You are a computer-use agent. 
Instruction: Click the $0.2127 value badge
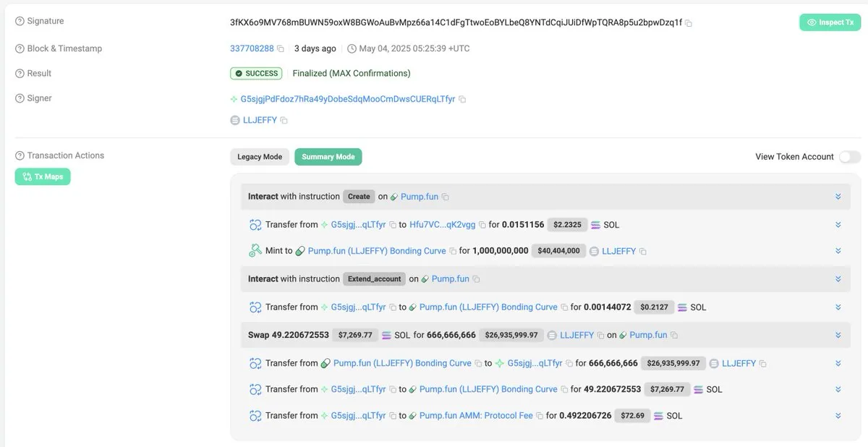(x=653, y=307)
